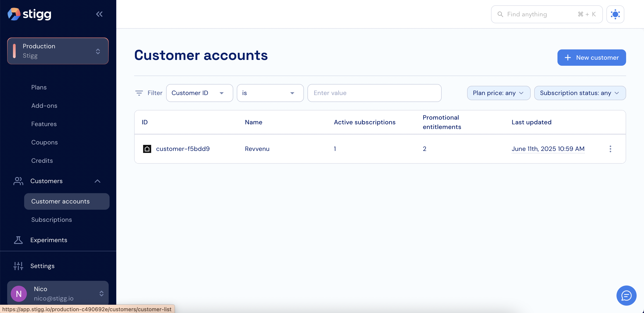
Task: Open three-dot menu for Revvenu row
Action: [610, 149]
